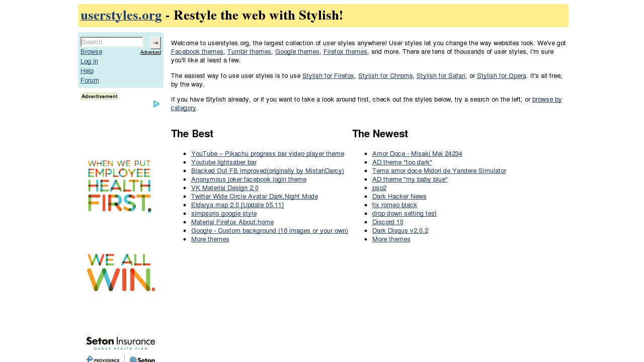
Task: Get Stylish for Chrome
Action: point(385,76)
